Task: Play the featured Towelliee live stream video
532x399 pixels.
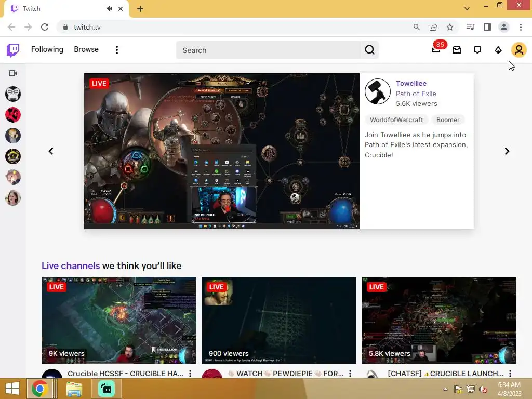Action: coord(221,151)
